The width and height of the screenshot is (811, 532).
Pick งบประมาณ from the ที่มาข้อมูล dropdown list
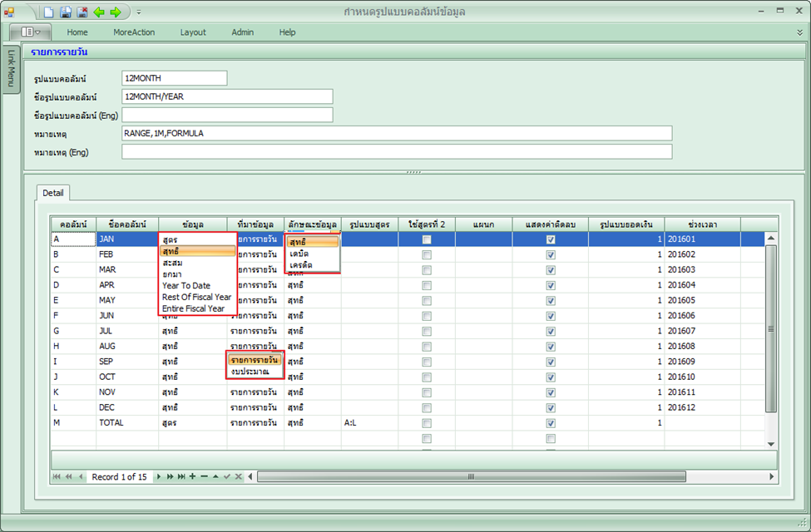point(250,372)
